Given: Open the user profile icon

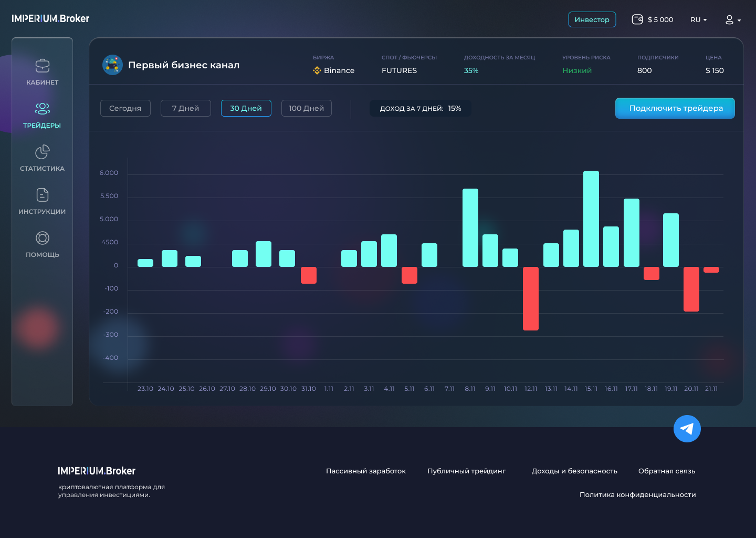Looking at the screenshot, I should coord(729,20).
